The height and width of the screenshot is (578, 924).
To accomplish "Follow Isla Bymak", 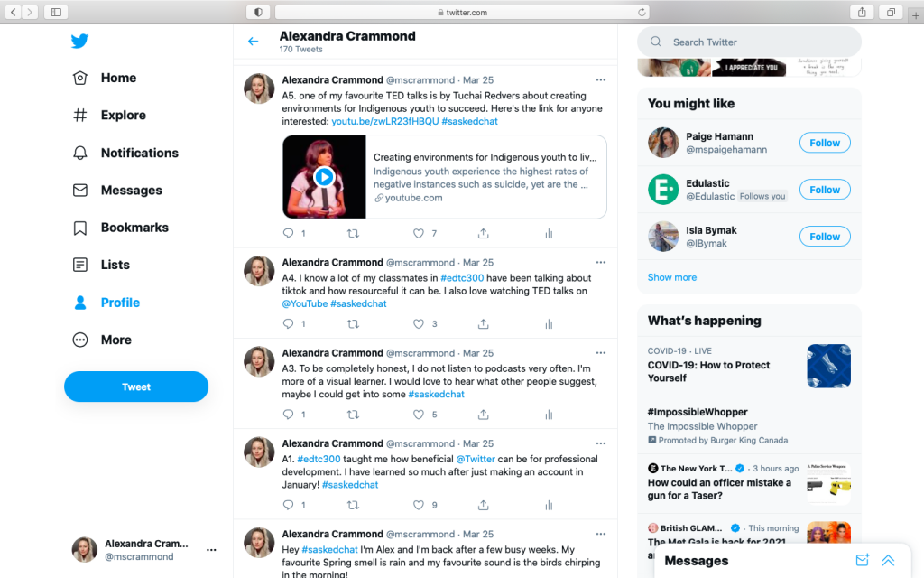I will (825, 237).
